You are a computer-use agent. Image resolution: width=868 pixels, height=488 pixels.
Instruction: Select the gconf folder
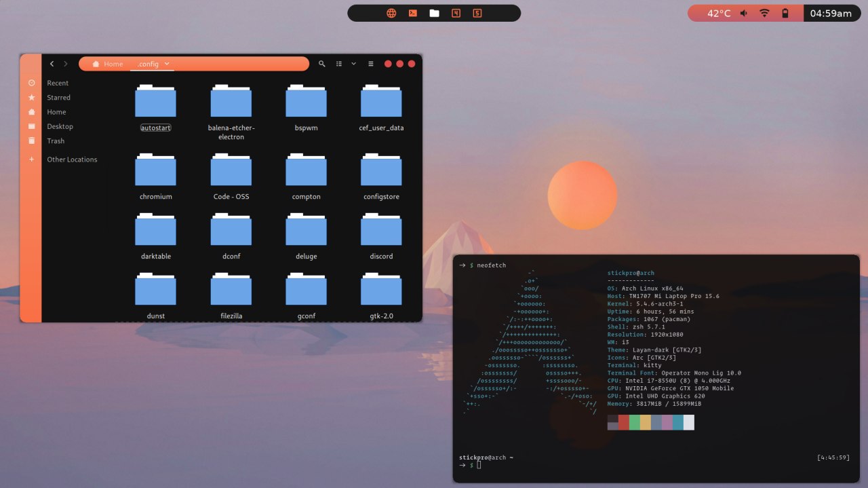coord(307,296)
